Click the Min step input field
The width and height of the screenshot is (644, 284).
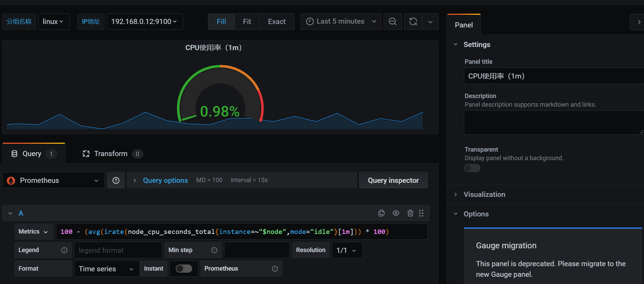click(x=257, y=250)
